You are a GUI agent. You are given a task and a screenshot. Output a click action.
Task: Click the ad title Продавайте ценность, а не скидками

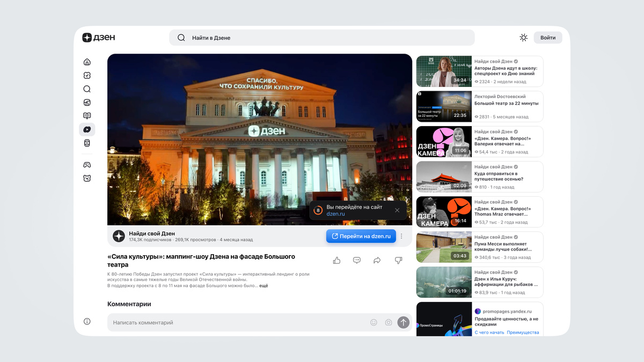pos(506,321)
